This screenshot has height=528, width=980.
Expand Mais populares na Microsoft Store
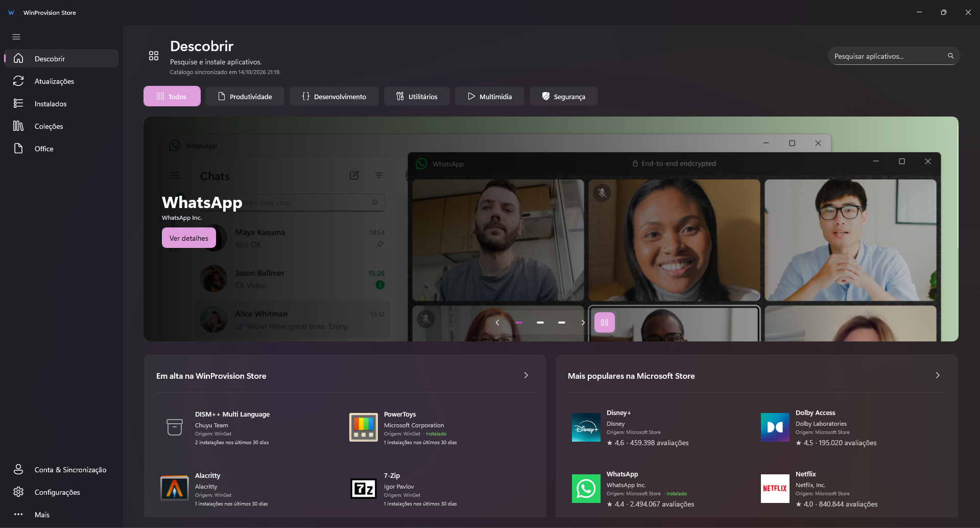[938, 376]
